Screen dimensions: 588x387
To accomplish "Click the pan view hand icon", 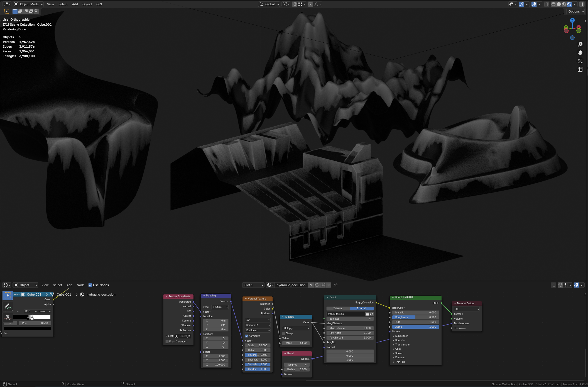I will pyautogui.click(x=580, y=53).
